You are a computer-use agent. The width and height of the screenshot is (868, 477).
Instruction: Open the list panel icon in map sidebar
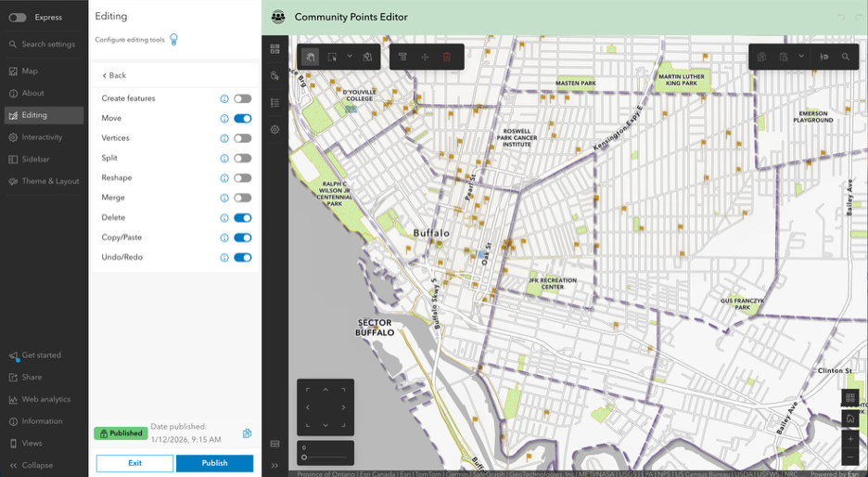[x=275, y=102]
